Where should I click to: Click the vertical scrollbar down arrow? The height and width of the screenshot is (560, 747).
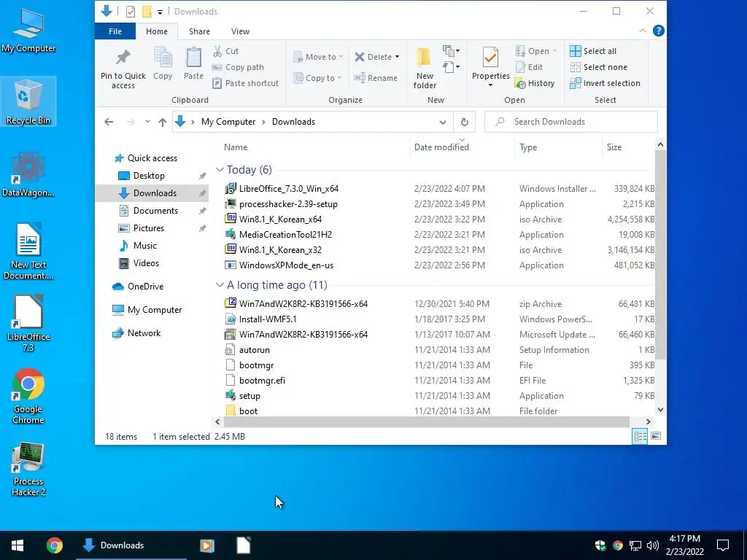tap(660, 410)
